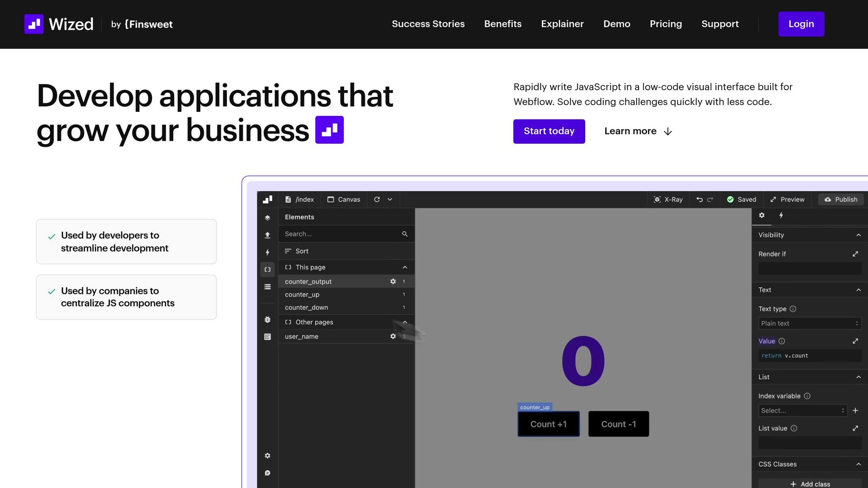Expand the Render if editor icon
The height and width of the screenshot is (488, 868).
[855, 254]
